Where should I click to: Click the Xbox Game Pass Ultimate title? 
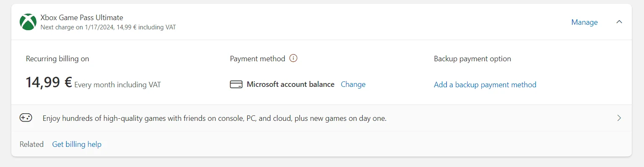[82, 18]
